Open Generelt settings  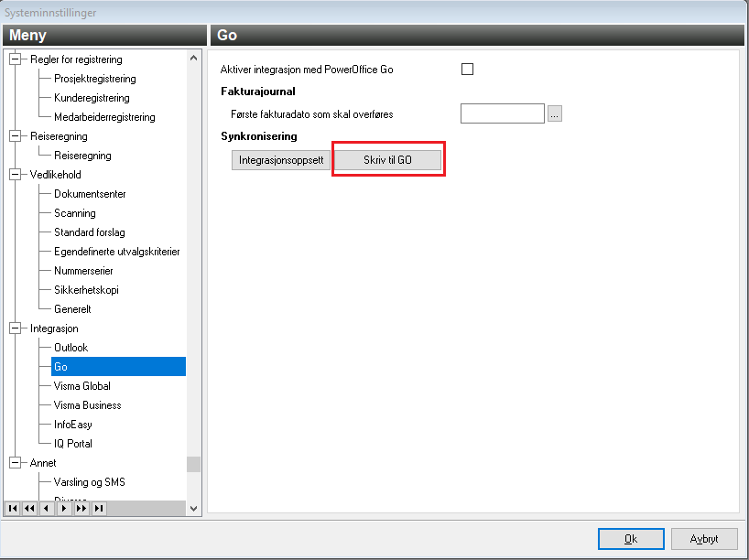pyautogui.click(x=72, y=309)
